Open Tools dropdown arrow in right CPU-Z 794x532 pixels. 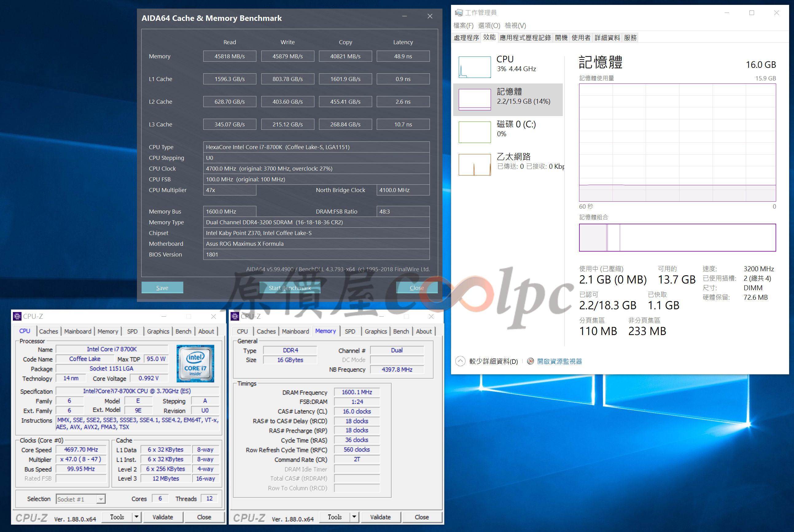click(x=354, y=517)
